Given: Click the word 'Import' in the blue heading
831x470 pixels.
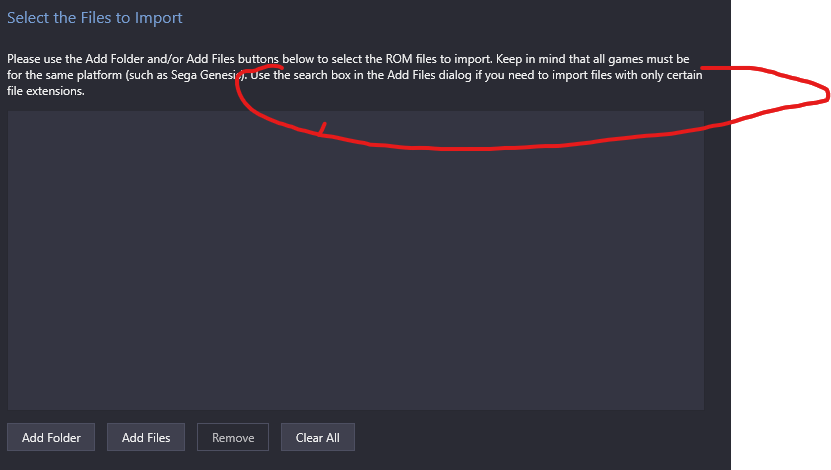Looking at the screenshot, I should [x=158, y=18].
